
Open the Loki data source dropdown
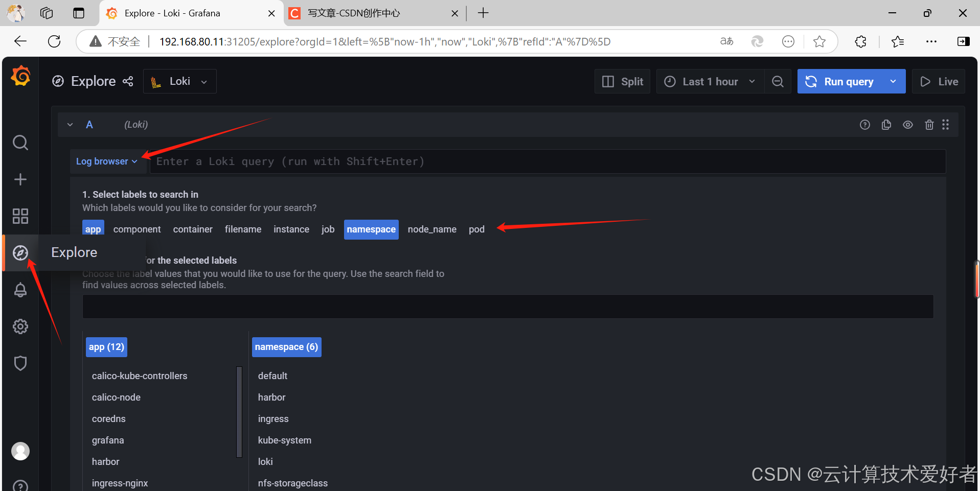click(180, 81)
